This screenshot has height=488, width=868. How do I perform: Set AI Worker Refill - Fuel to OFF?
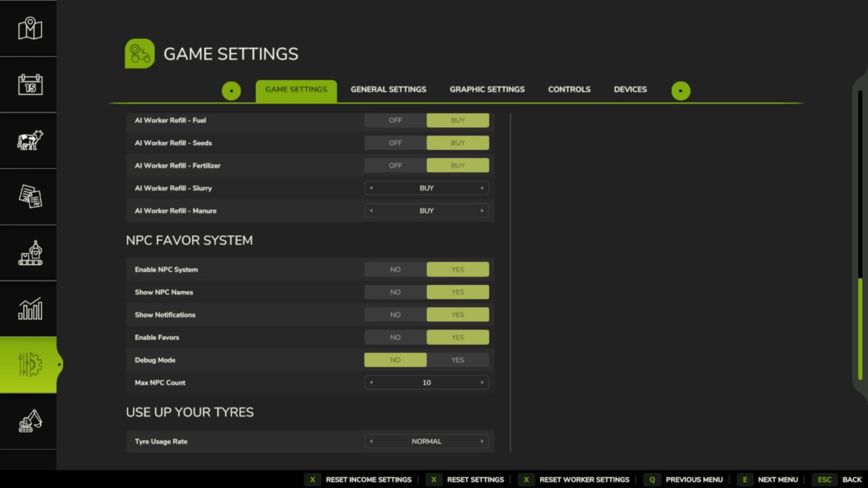(395, 121)
